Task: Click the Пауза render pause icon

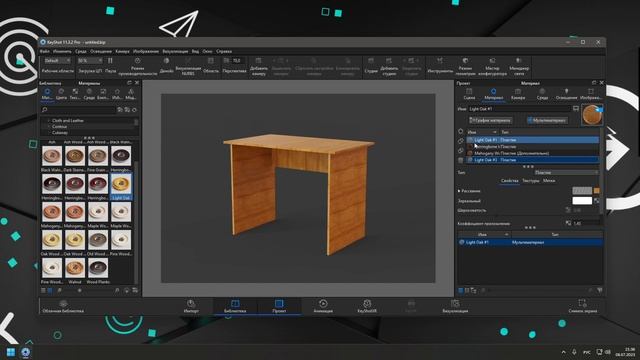Action: tap(110, 61)
